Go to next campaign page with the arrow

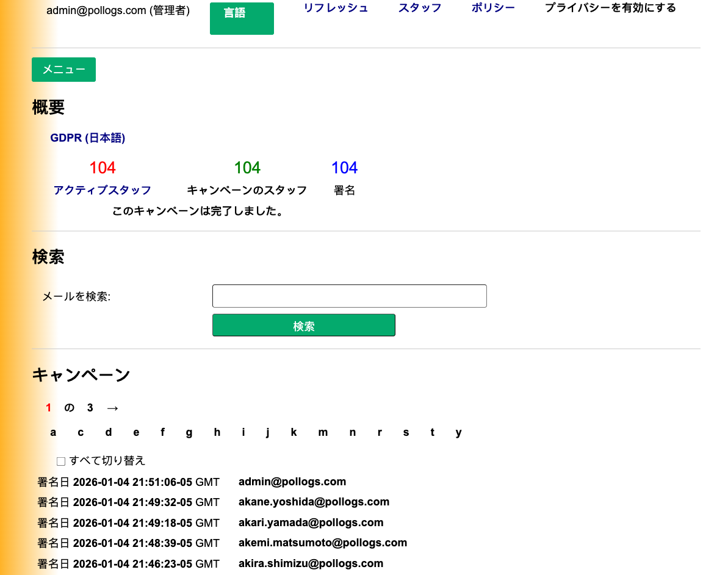click(112, 408)
